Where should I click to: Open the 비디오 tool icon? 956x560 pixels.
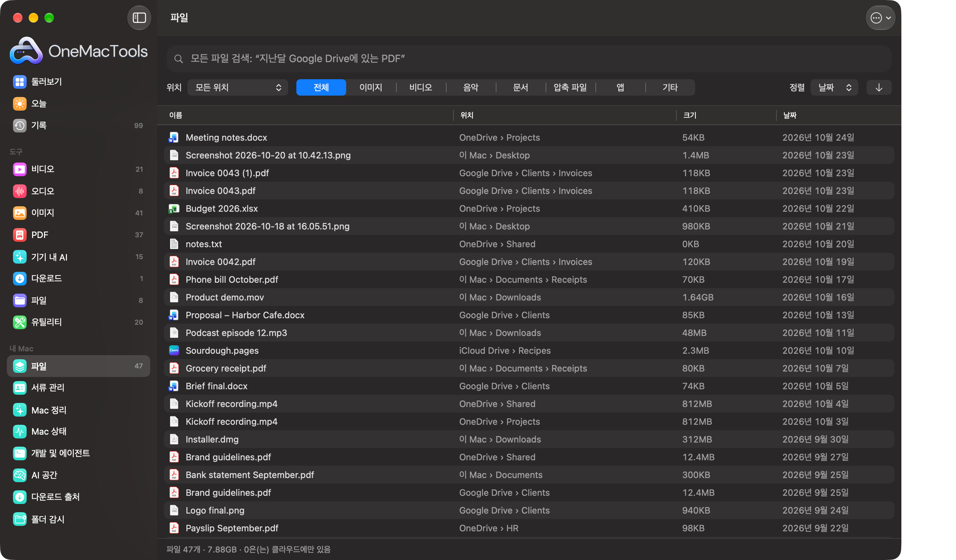20,169
